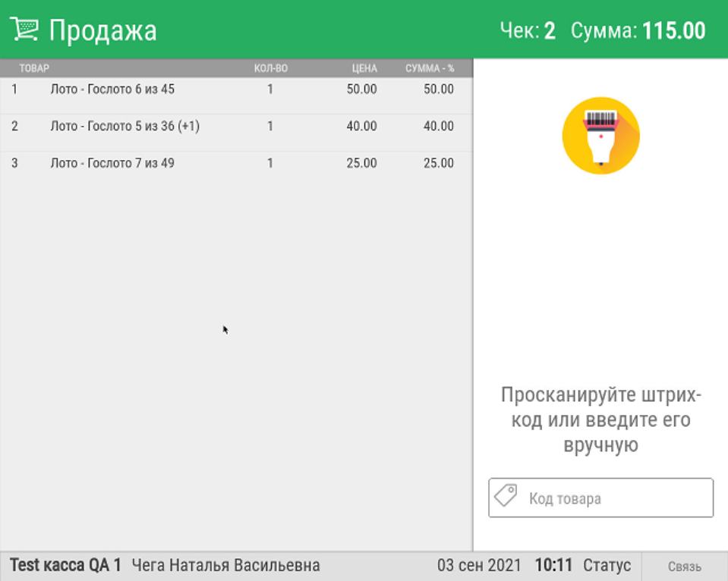Click sum 50.00 in СУММА column

[x=438, y=89]
